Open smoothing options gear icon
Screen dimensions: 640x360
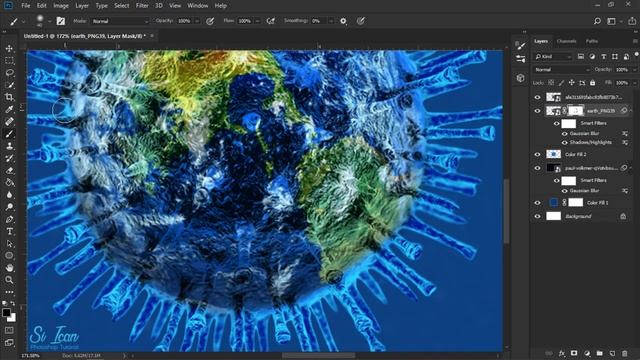coord(343,21)
